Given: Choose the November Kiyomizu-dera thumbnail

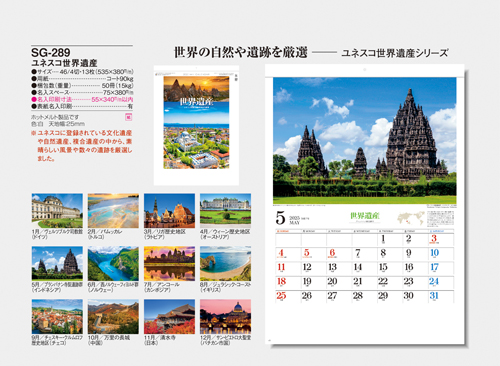Looking at the screenshot, I should point(169,316).
